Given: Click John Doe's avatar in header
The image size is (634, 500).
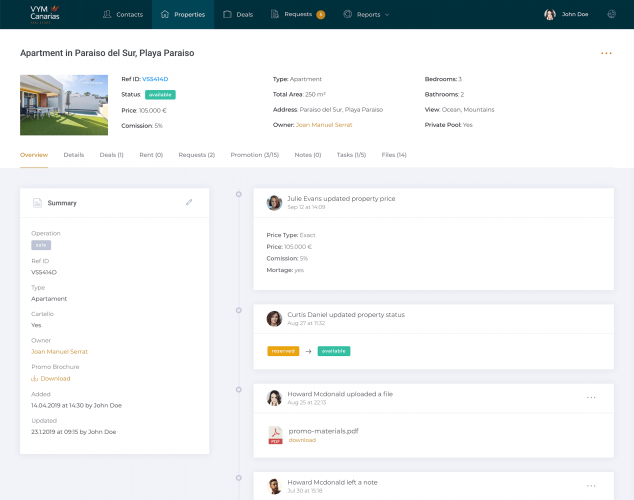Looking at the screenshot, I should coord(549,14).
